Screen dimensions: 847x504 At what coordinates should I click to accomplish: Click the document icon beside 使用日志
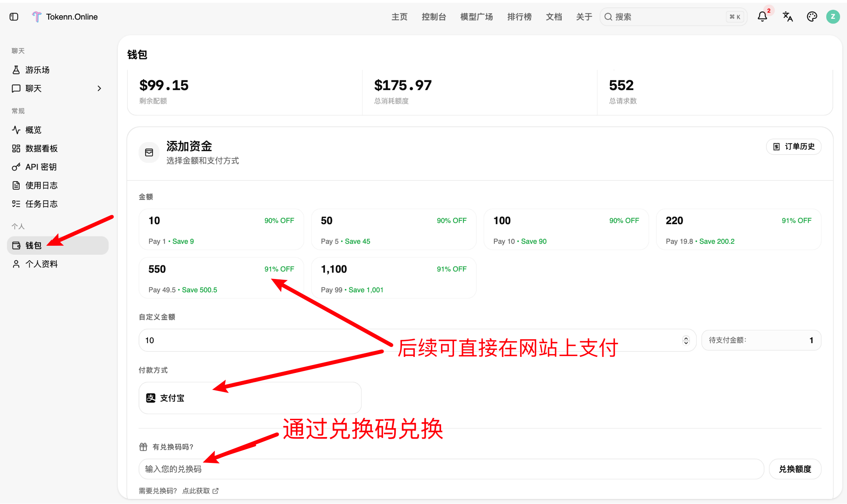click(x=16, y=185)
